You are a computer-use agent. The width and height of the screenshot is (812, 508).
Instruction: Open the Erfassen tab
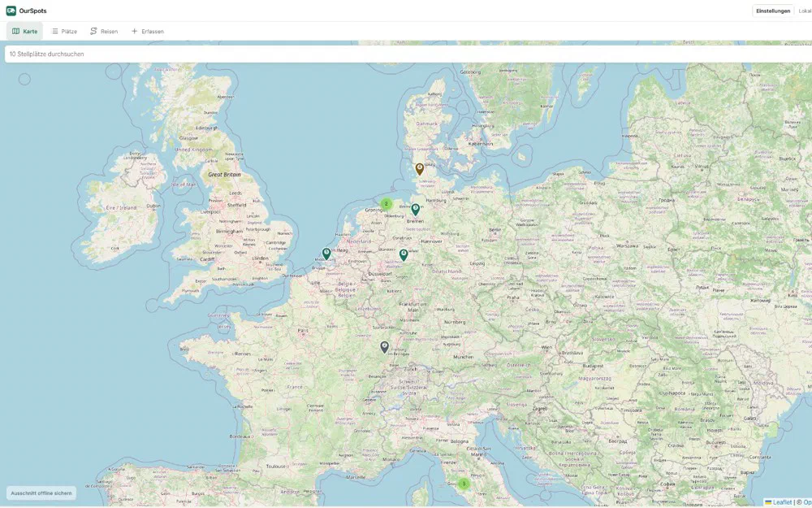coord(148,31)
